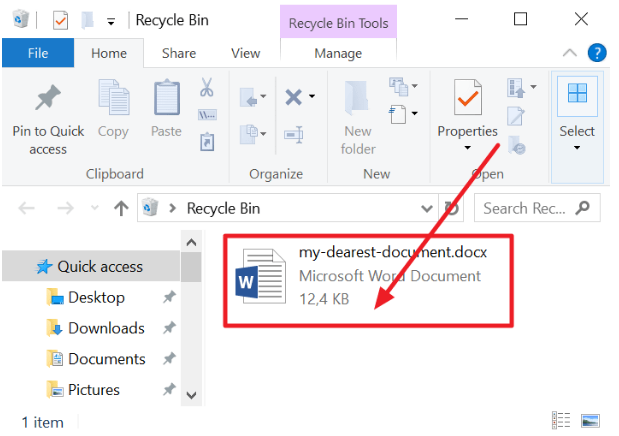The height and width of the screenshot is (436, 619).
Task: Open the File menu tab
Action: tap(38, 53)
